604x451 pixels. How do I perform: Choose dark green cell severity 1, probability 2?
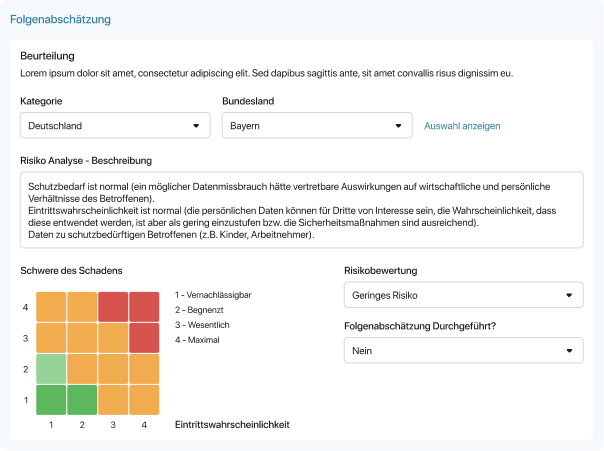coord(82,399)
